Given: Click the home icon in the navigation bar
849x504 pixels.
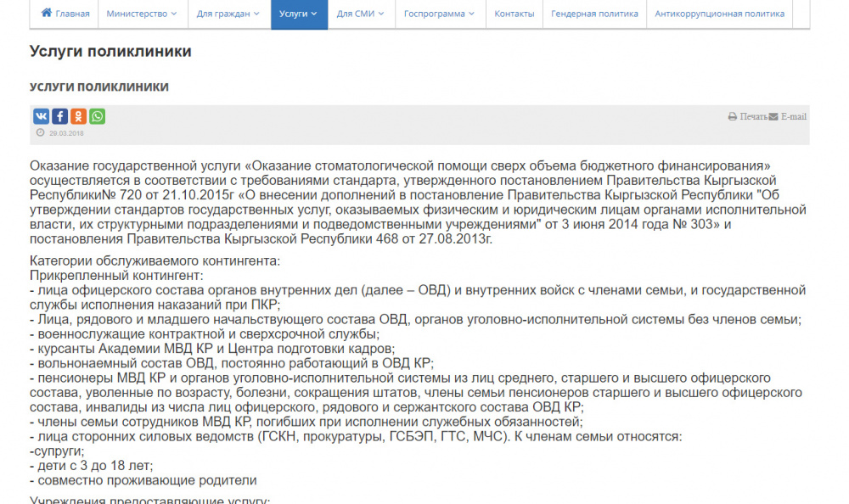Looking at the screenshot, I should point(47,14).
